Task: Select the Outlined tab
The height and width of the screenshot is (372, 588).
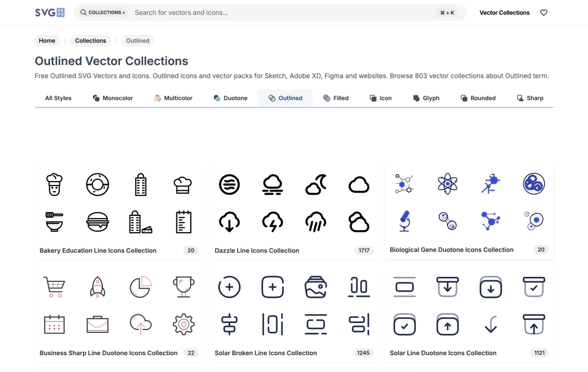Action: 285,98
